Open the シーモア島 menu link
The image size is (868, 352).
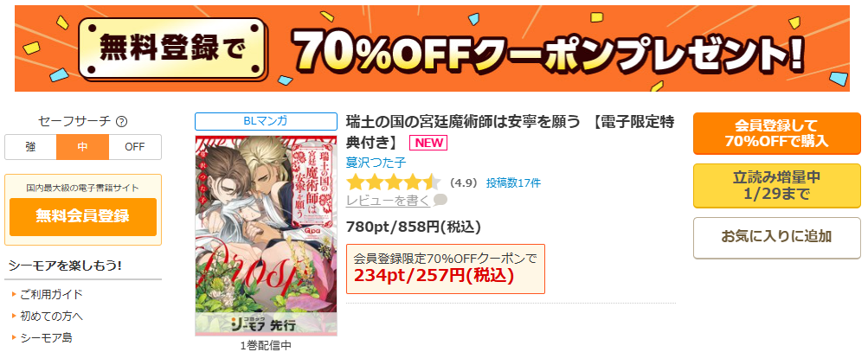point(46,337)
